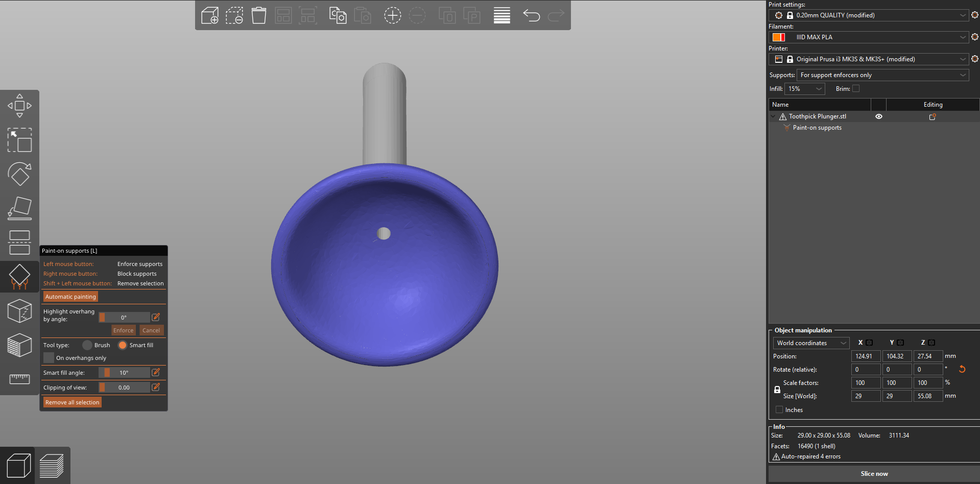Switch to sliced preview view

coord(53,465)
